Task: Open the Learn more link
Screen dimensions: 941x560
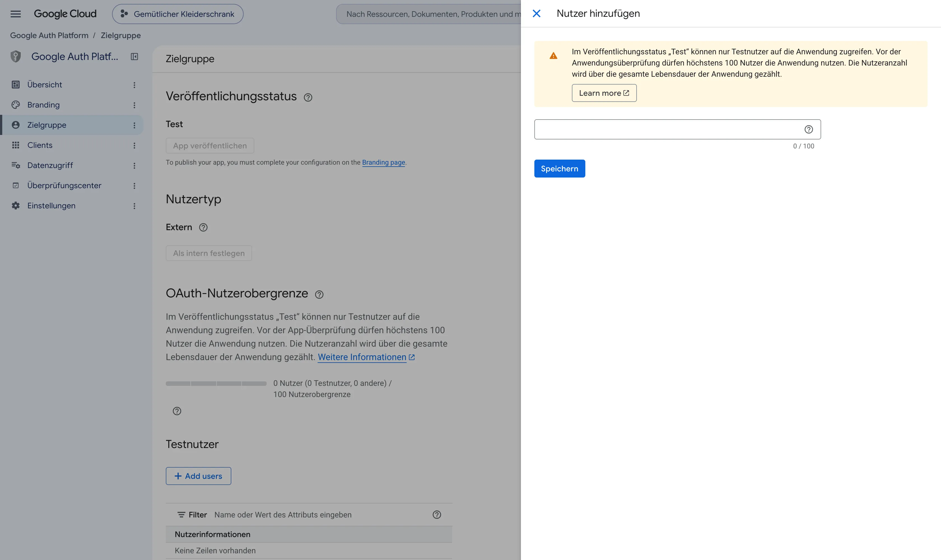Action: 604,93
